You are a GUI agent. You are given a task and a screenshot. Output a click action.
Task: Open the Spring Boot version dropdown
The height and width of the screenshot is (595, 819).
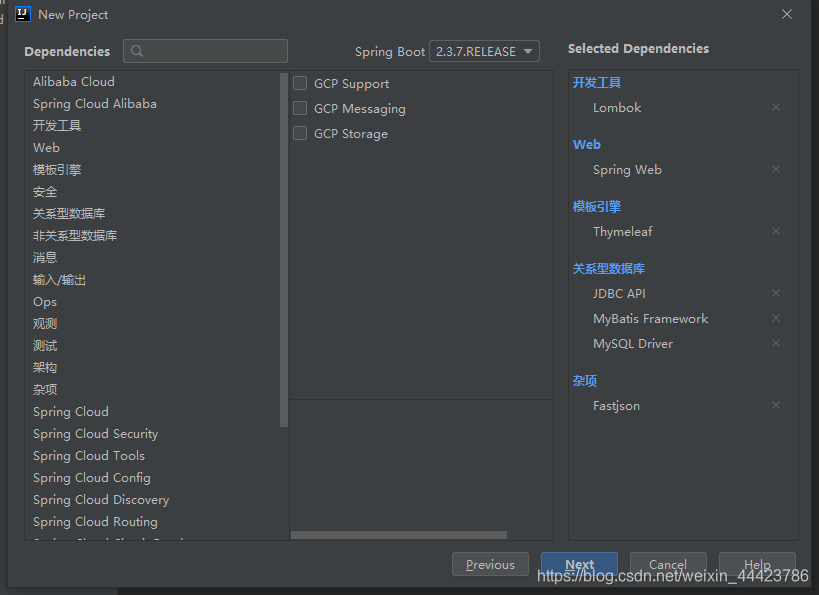(x=484, y=51)
